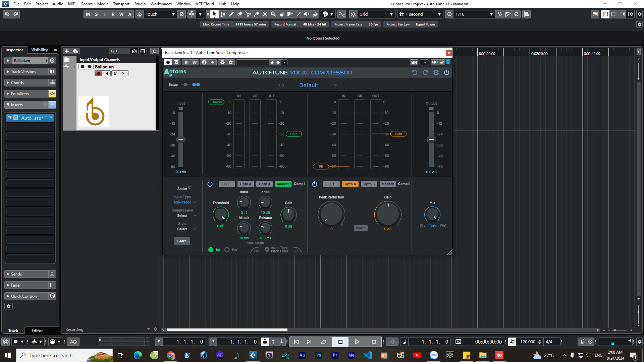This screenshot has width=644, height=362.
Task: Select Modern mode for Comp II
Action: (388, 184)
